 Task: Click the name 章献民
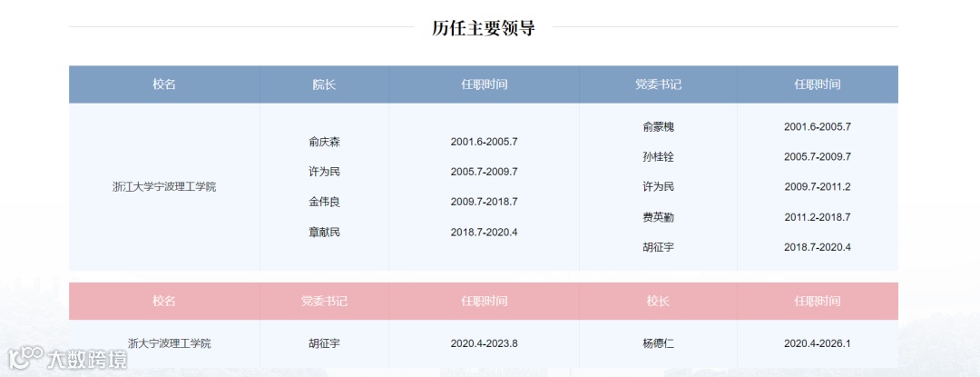point(324,232)
